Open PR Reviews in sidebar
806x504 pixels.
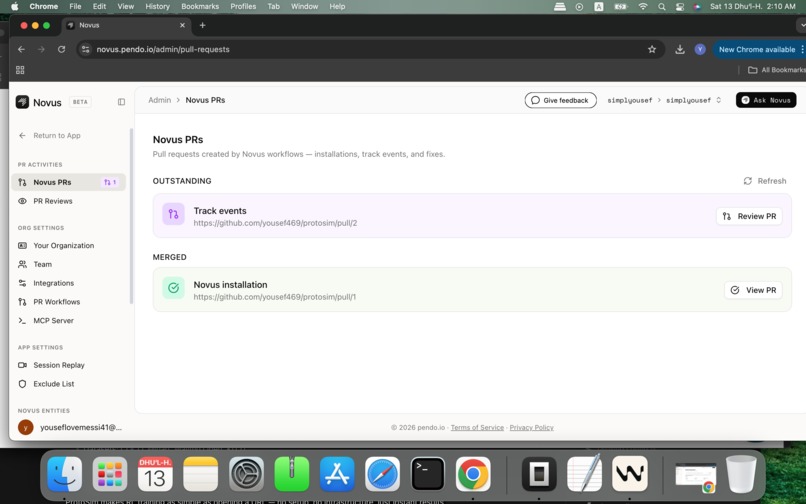click(68, 201)
